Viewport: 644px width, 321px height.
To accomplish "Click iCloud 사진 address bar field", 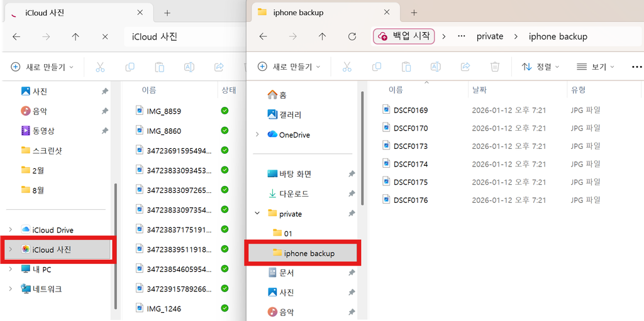I will 185,36.
